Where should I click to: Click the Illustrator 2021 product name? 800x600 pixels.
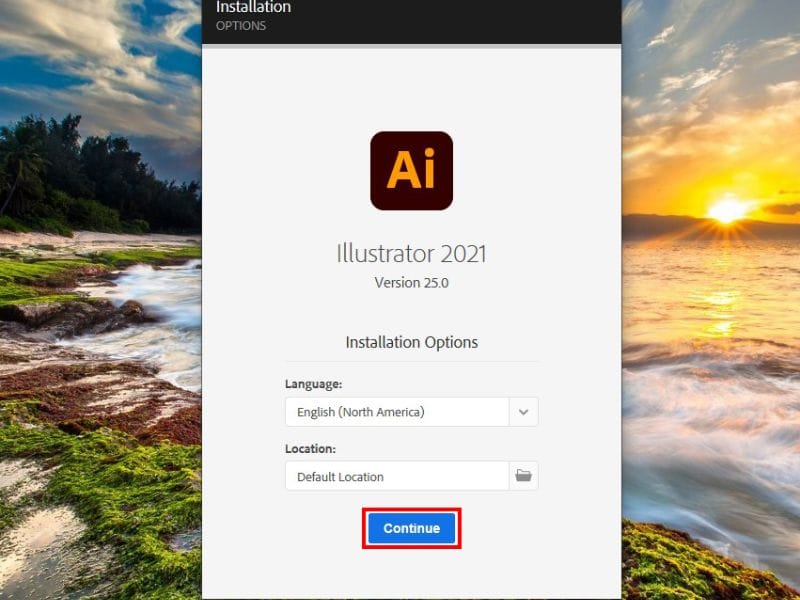click(x=411, y=253)
